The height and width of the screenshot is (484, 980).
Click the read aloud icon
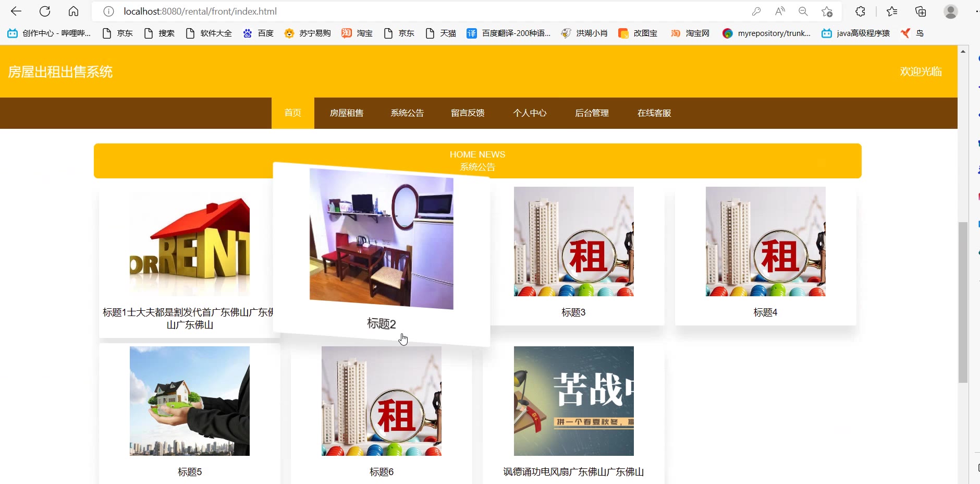(x=780, y=11)
